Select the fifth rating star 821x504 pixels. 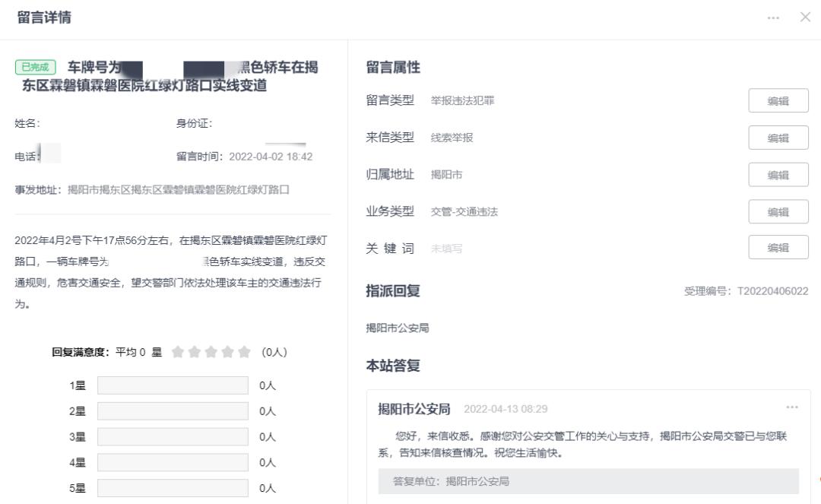pos(243,351)
